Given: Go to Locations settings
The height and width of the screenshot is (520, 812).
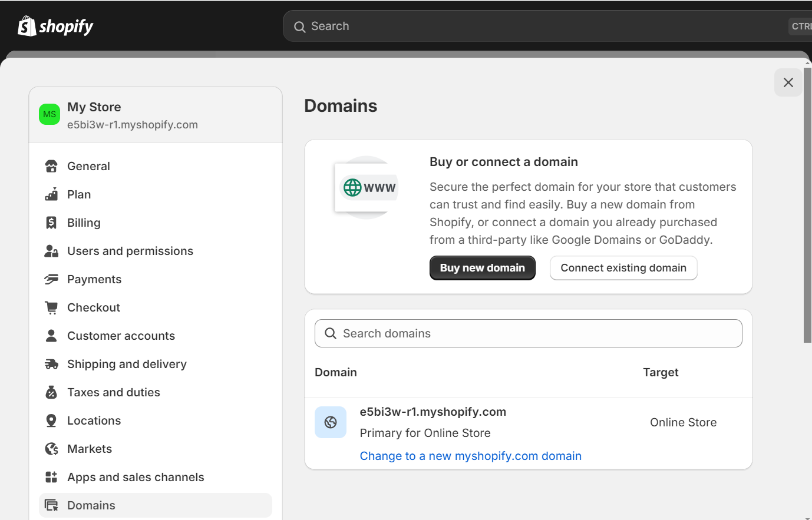Looking at the screenshot, I should (156, 420).
